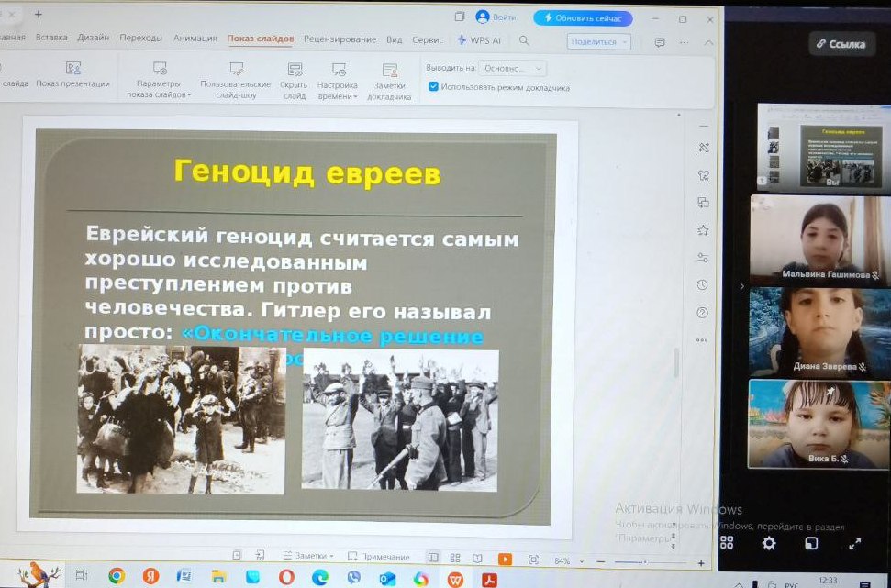Click the search magnifier icon in ribbon

pos(524,40)
